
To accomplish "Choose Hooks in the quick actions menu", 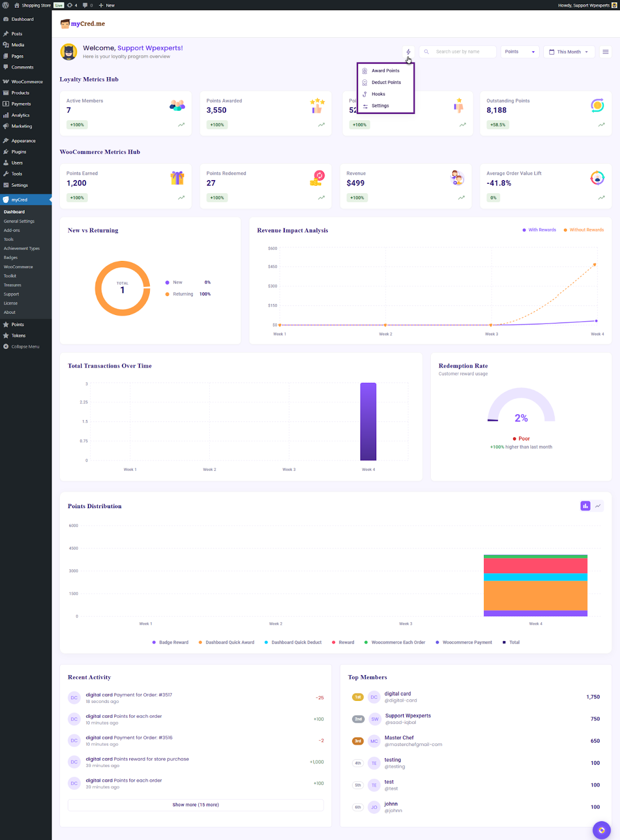I will [x=378, y=94].
